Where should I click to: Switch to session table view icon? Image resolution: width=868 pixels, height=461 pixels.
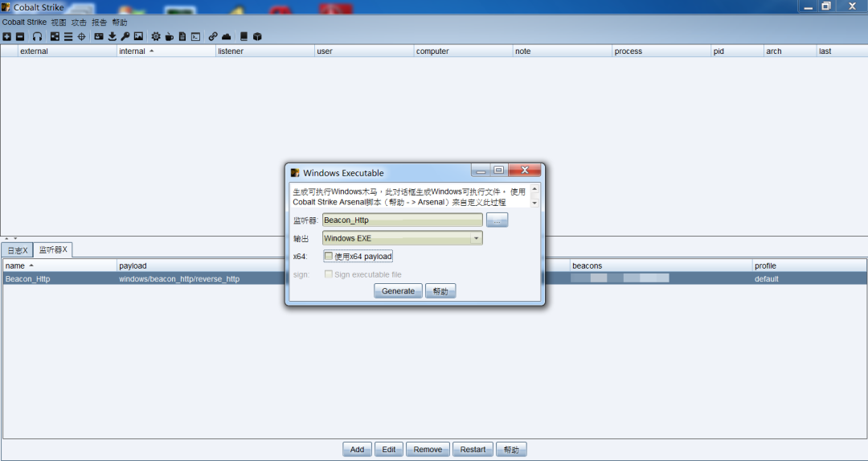click(x=68, y=36)
